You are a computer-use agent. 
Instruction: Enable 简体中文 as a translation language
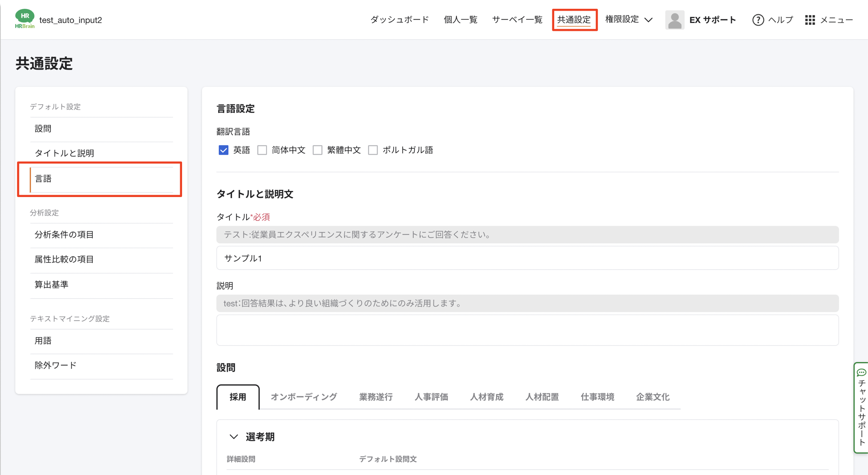(262, 150)
